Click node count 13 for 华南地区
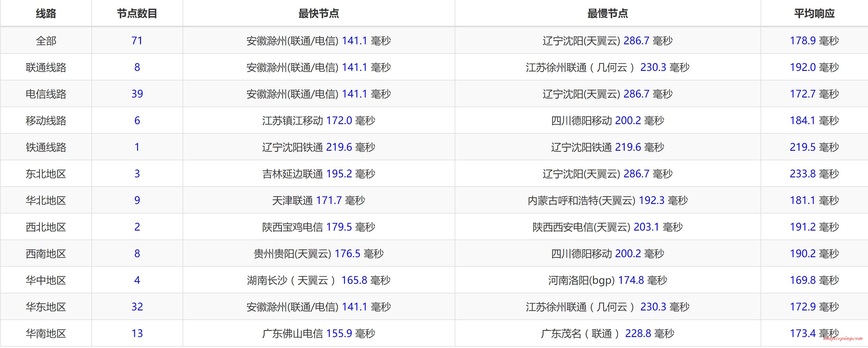 tap(137, 334)
